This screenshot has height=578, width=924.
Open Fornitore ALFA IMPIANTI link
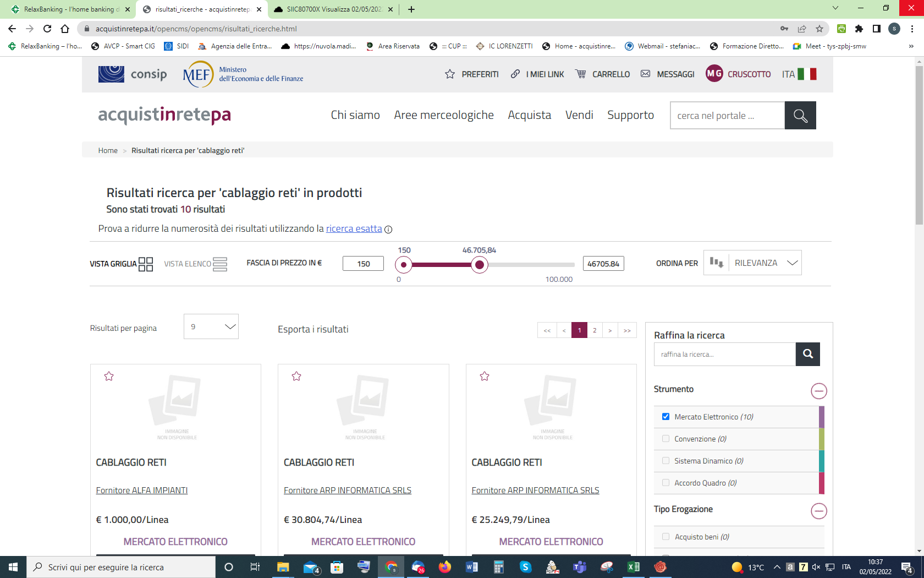[x=142, y=490]
